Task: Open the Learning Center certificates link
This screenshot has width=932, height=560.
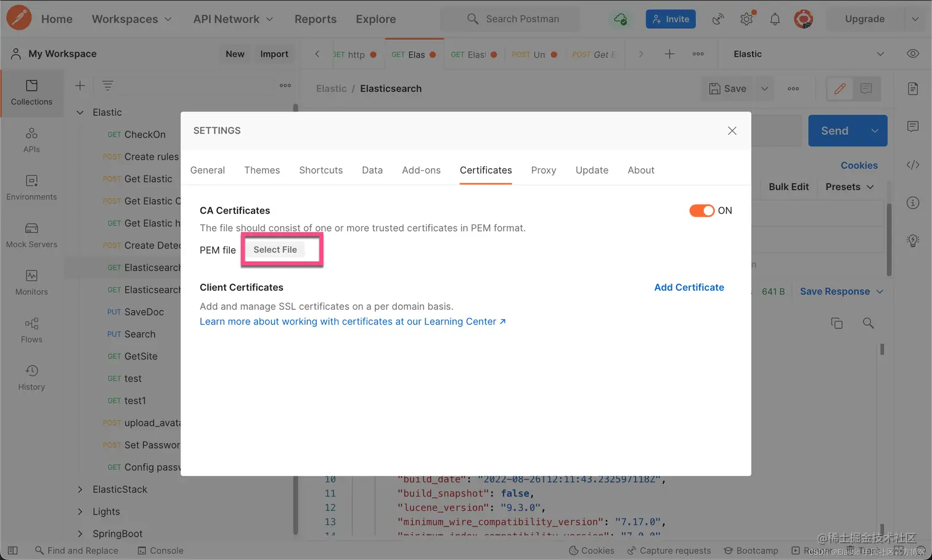Action: click(x=353, y=322)
